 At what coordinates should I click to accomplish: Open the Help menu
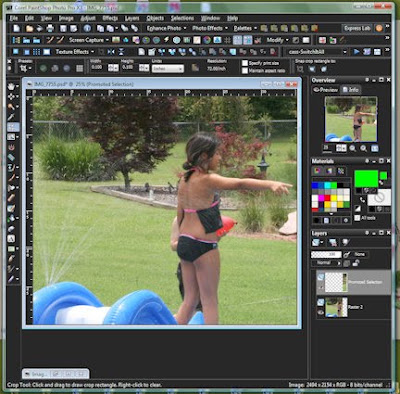[232, 18]
